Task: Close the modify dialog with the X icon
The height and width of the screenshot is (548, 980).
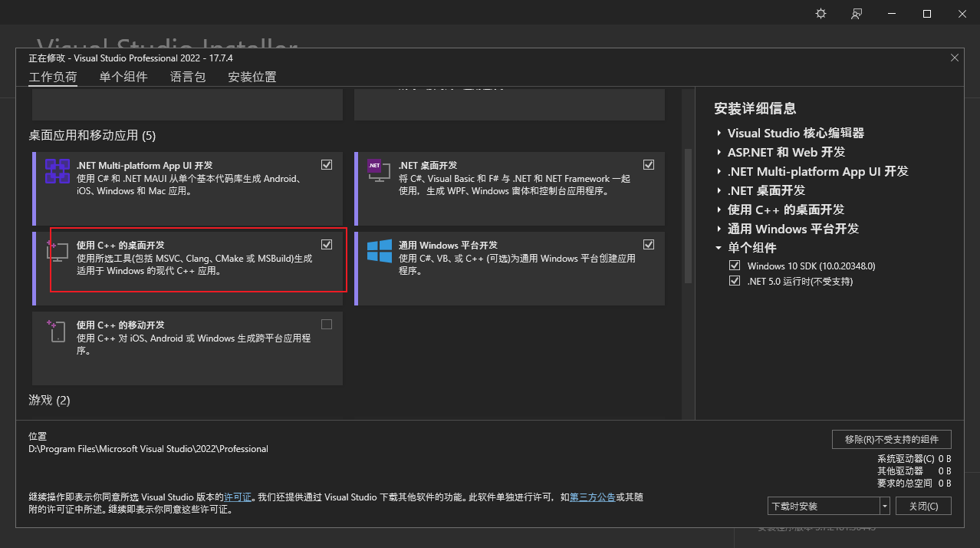Action: (955, 58)
